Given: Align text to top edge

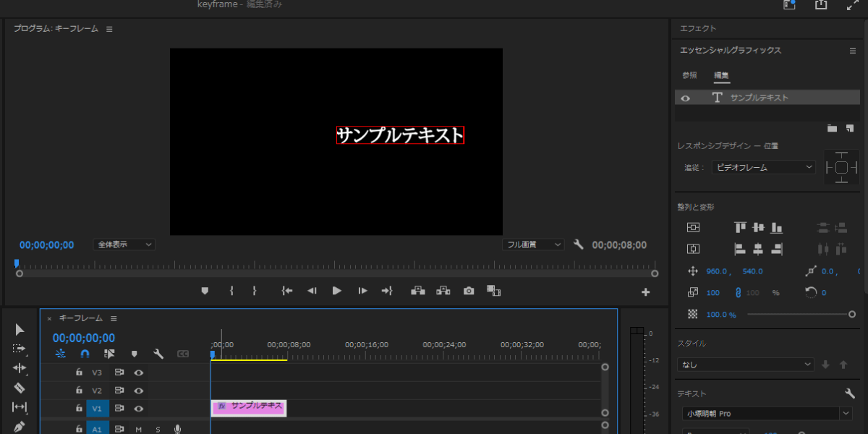Looking at the screenshot, I should tap(740, 227).
